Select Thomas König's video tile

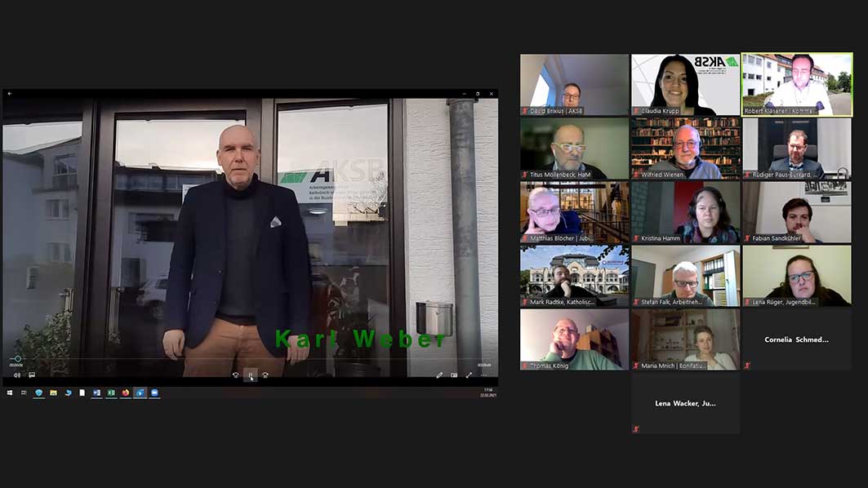pyautogui.click(x=574, y=339)
